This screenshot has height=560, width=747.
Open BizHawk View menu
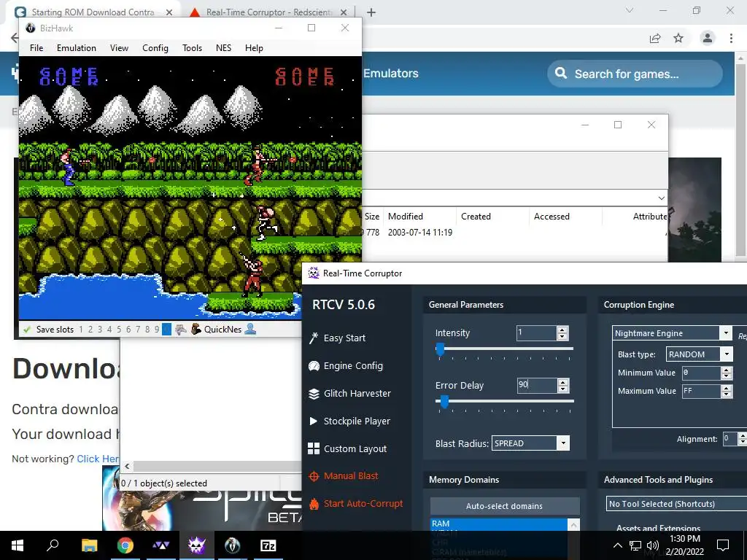(x=119, y=47)
